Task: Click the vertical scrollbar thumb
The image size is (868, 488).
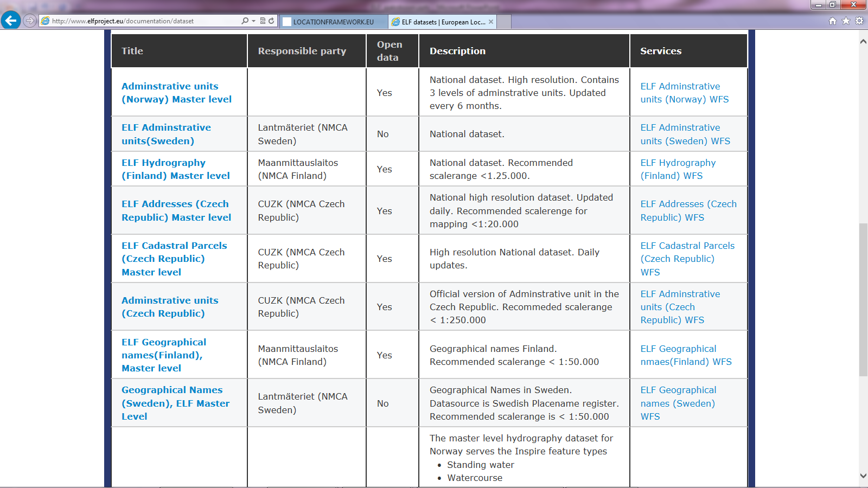Action: [x=863, y=300]
